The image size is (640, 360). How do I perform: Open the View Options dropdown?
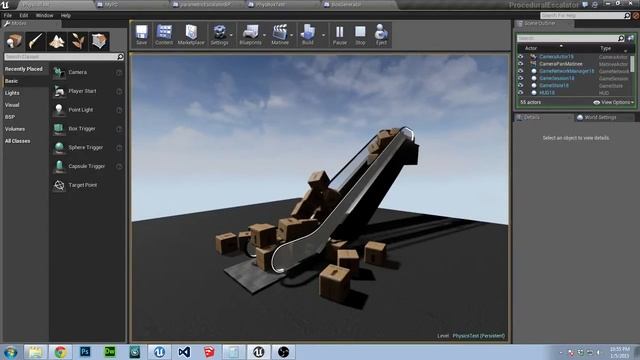tap(613, 102)
